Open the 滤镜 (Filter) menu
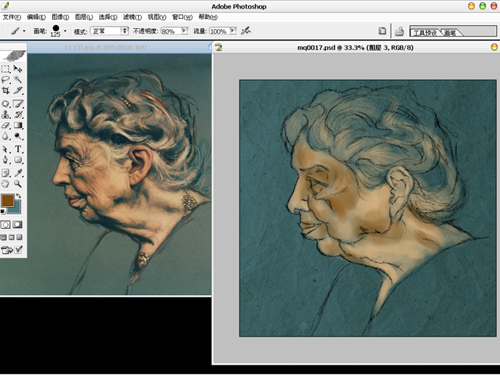 tap(132, 17)
